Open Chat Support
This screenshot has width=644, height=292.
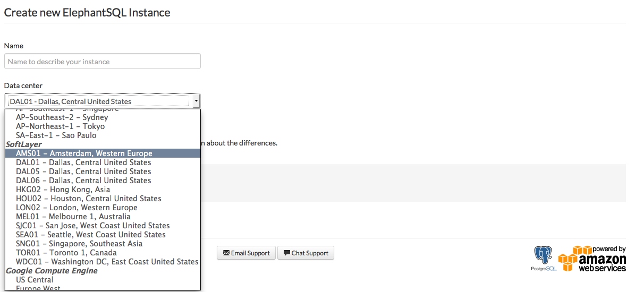click(x=306, y=253)
